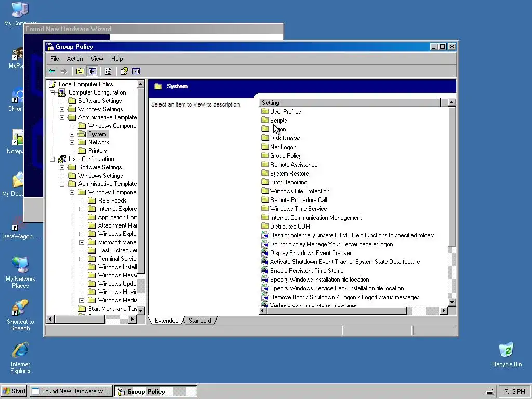Expand Windows Settings under Computer Configuration
Image resolution: width=532 pixels, height=399 pixels.
click(x=62, y=109)
